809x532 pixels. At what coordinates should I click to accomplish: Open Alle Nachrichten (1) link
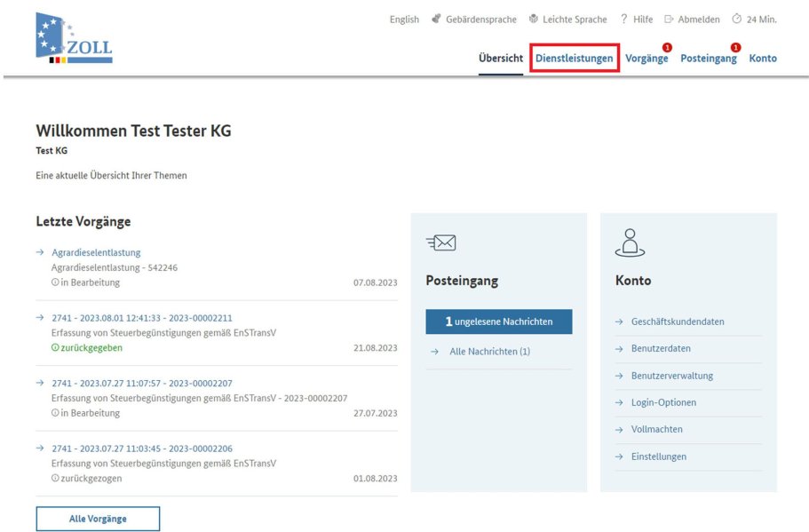pos(489,352)
